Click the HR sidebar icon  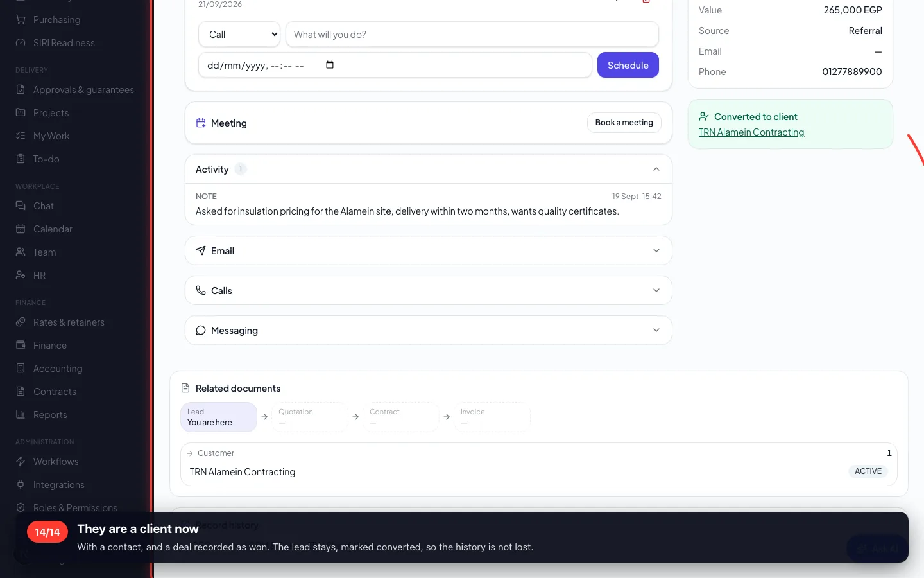pyautogui.click(x=21, y=276)
